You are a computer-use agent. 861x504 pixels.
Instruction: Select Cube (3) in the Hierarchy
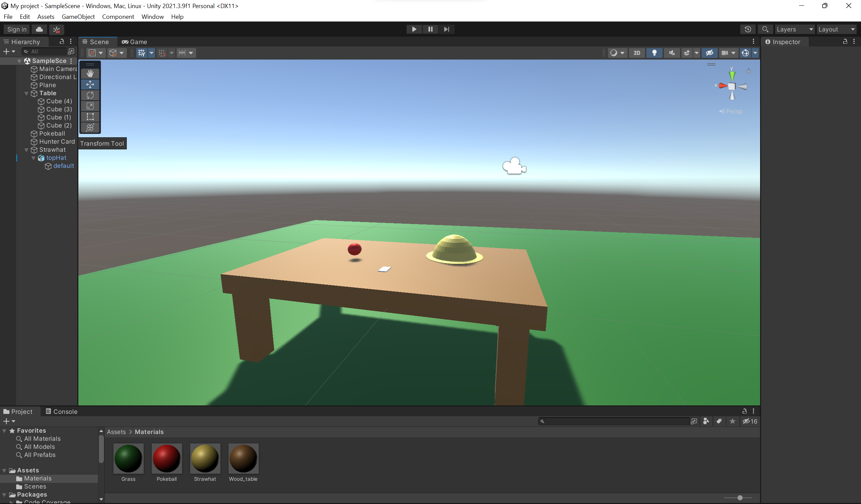click(x=59, y=109)
